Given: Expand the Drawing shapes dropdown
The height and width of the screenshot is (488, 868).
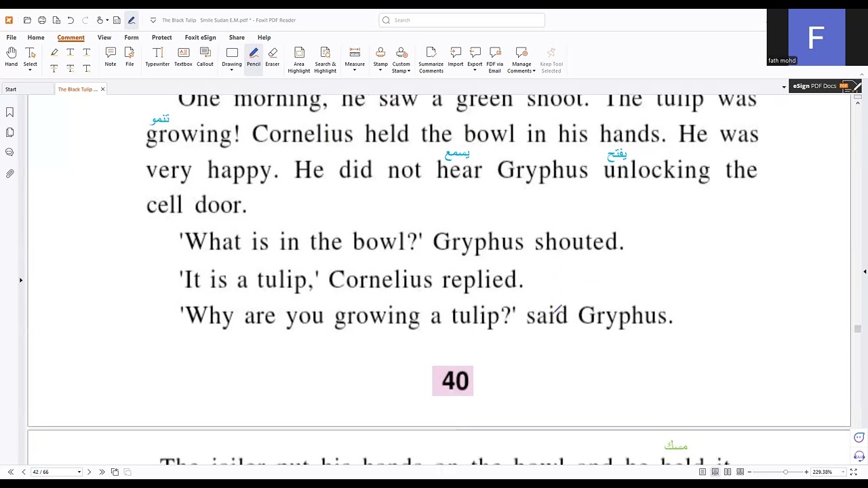Looking at the screenshot, I should tap(232, 70).
